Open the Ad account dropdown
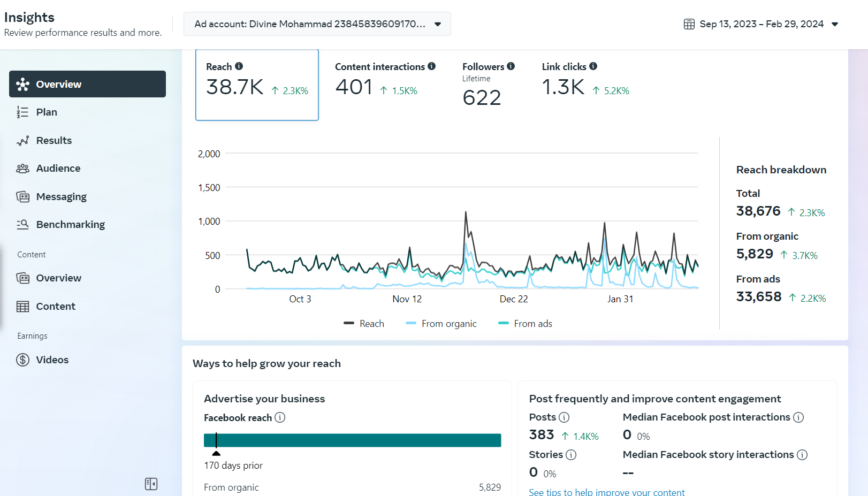 point(317,24)
